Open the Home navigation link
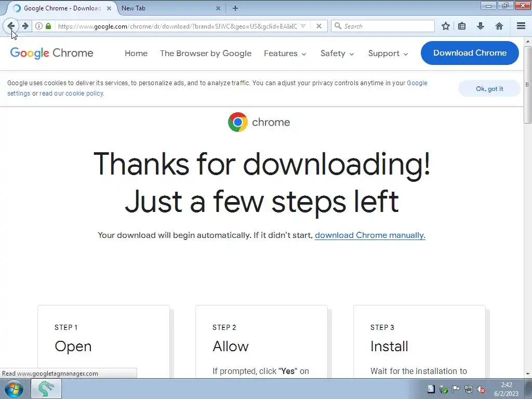This screenshot has width=532, height=399. (x=136, y=54)
